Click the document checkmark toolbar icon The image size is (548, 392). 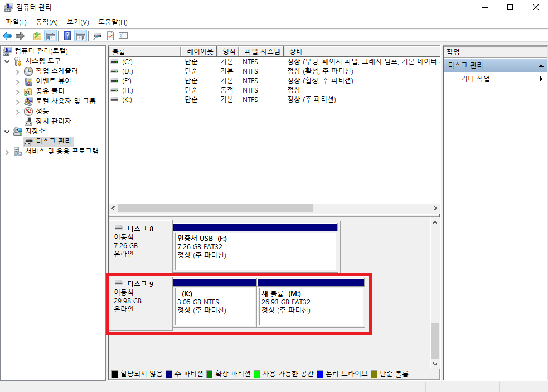[x=110, y=36]
